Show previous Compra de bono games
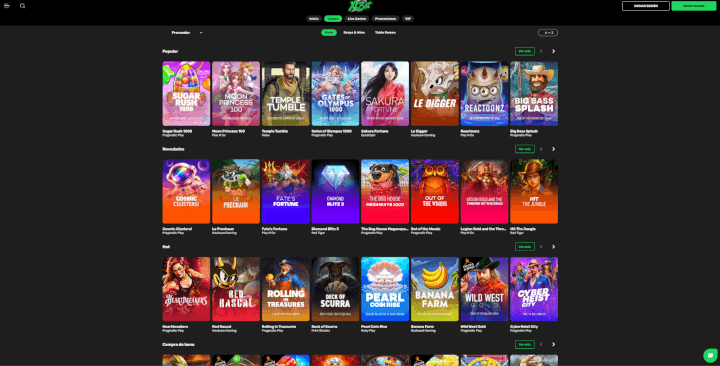720x366 pixels. click(541, 344)
